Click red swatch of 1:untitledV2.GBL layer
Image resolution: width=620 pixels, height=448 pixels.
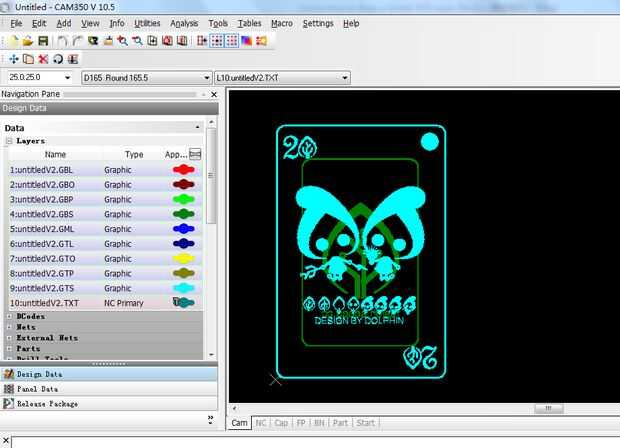click(183, 170)
